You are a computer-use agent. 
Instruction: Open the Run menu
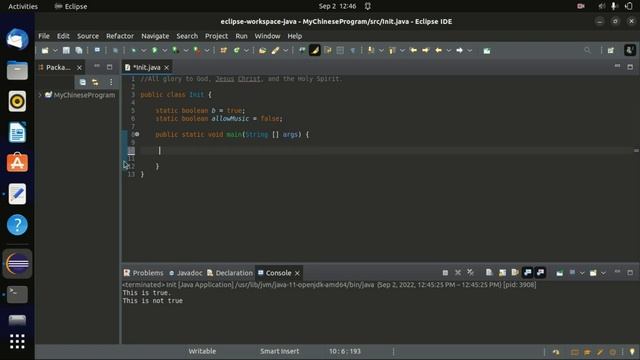coord(241,36)
